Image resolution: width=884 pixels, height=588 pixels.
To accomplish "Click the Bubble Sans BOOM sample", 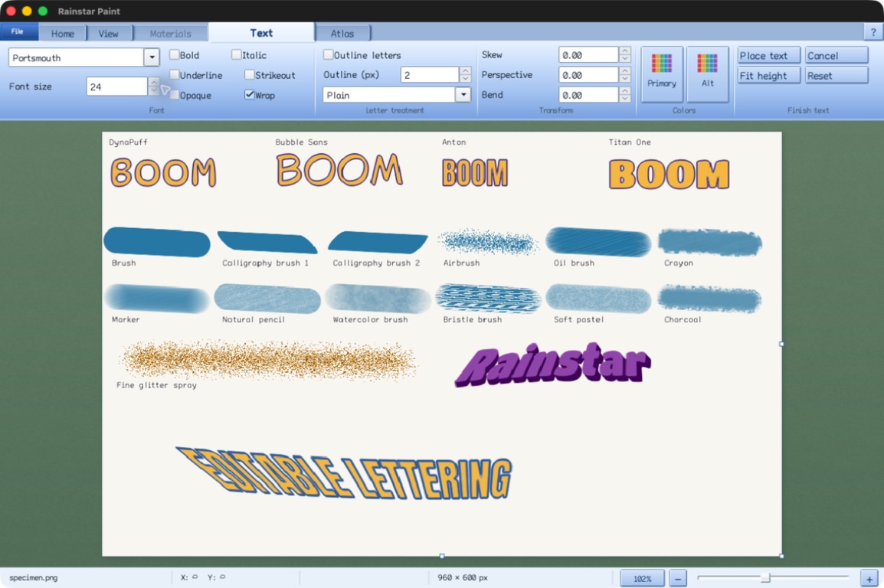I will (x=339, y=169).
